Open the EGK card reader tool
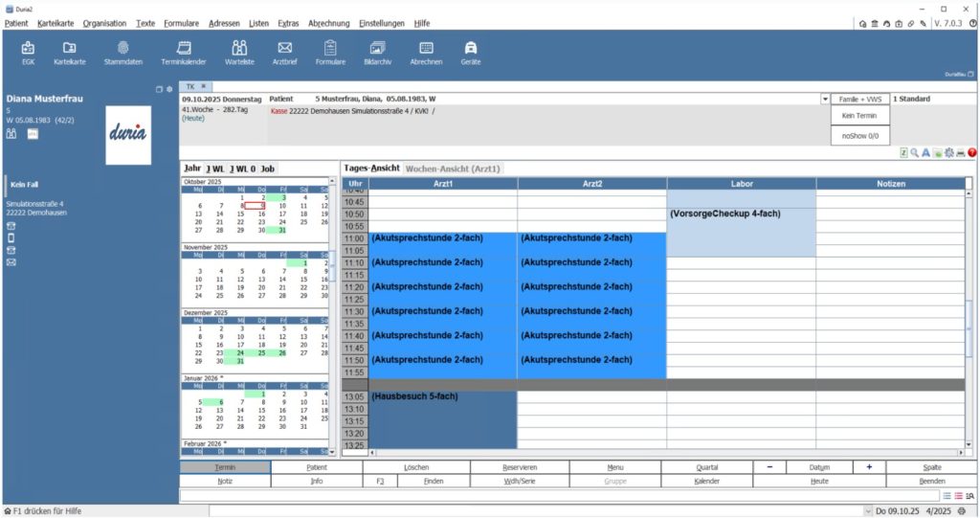This screenshot has width=980, height=518. [x=28, y=53]
